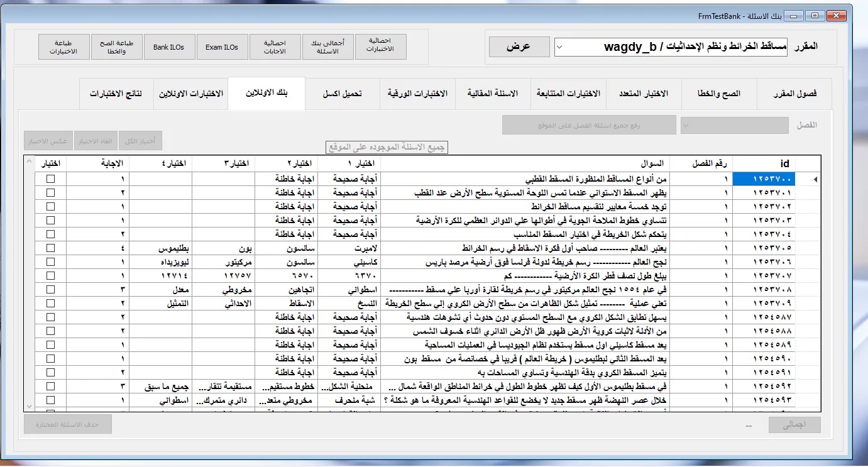Check the box for row id ١٢٥٣٧٠٨
The width and height of the screenshot is (868, 467).
(x=51, y=290)
